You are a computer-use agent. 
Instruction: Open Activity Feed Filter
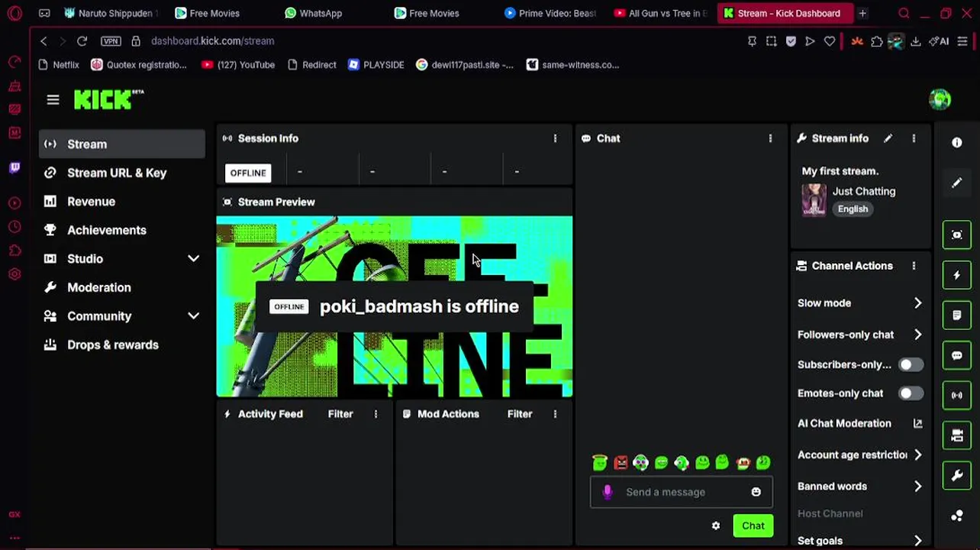click(x=340, y=414)
